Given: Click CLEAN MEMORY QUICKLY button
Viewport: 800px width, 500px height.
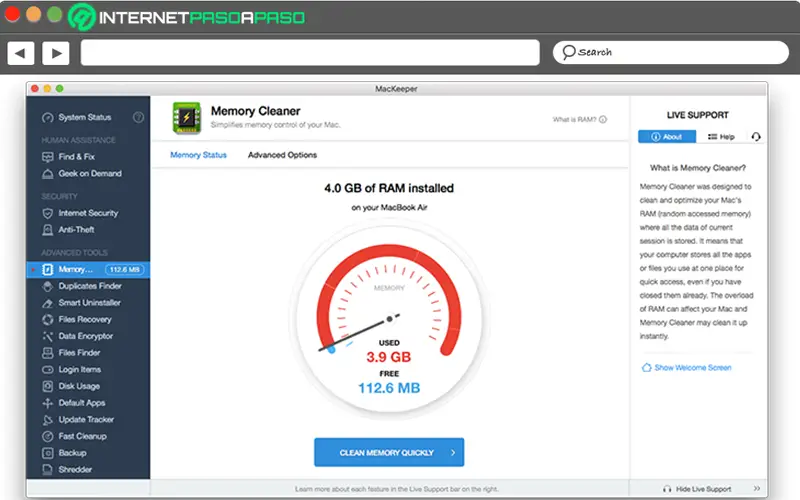Looking at the screenshot, I should [389, 452].
